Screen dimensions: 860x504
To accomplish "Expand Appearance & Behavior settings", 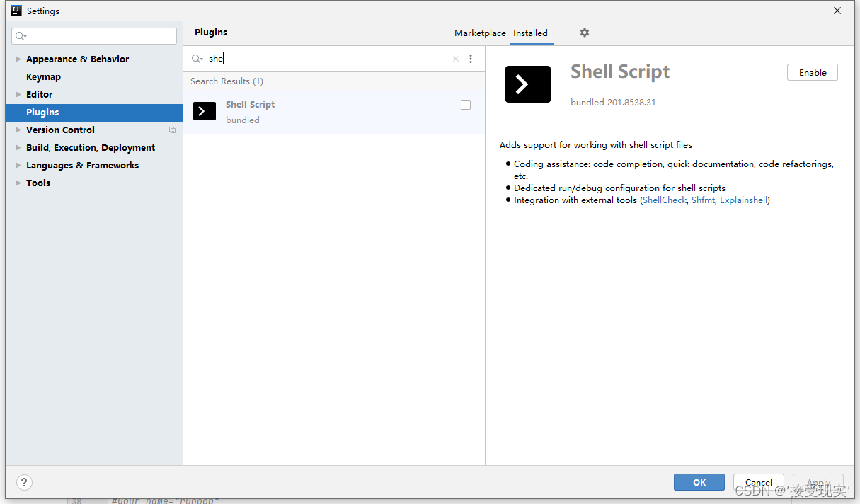I will pyautogui.click(x=18, y=59).
